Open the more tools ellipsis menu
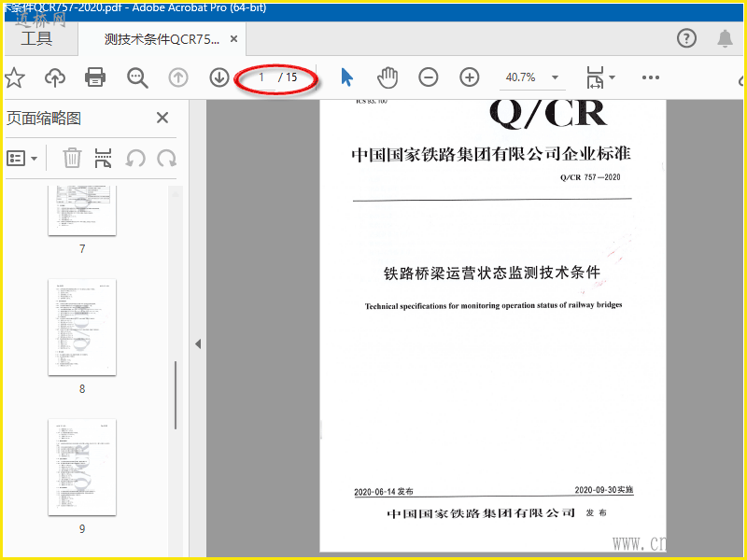Screen dimensions: 747x560 click(x=650, y=77)
